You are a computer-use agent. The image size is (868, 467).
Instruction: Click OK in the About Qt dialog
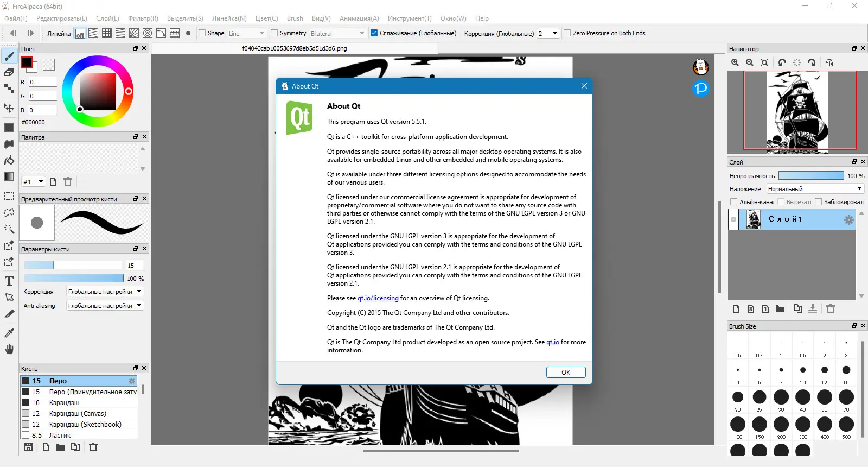click(566, 372)
